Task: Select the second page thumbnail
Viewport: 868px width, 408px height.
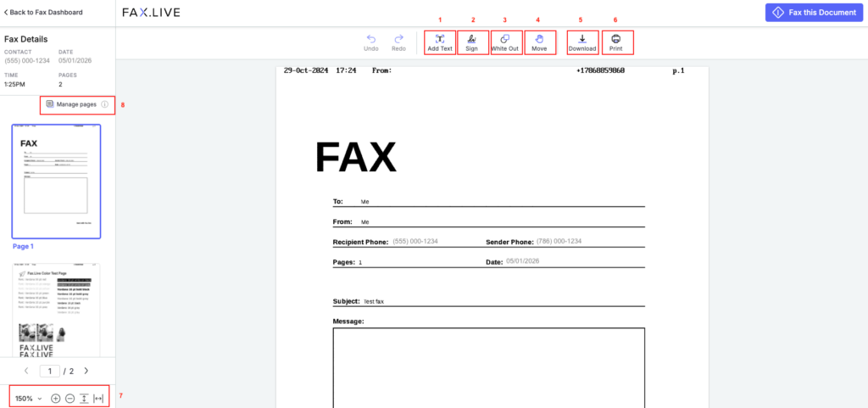Action: click(57, 310)
